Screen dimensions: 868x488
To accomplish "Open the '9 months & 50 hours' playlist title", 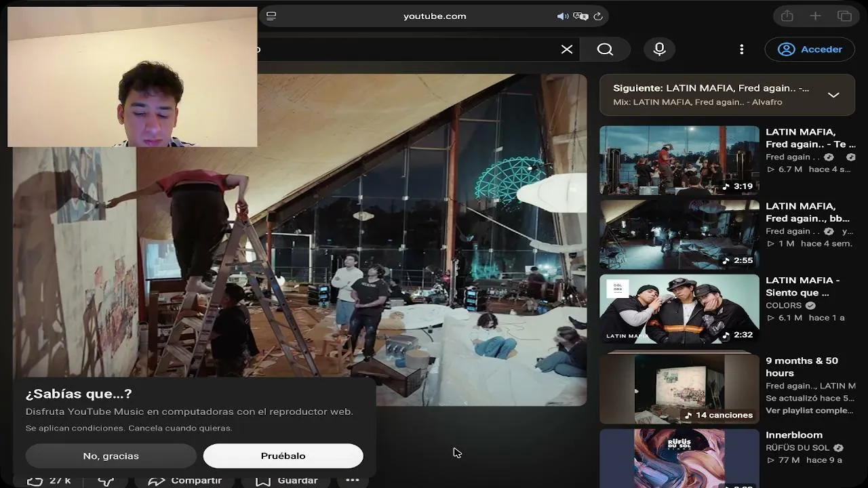I will [802, 367].
